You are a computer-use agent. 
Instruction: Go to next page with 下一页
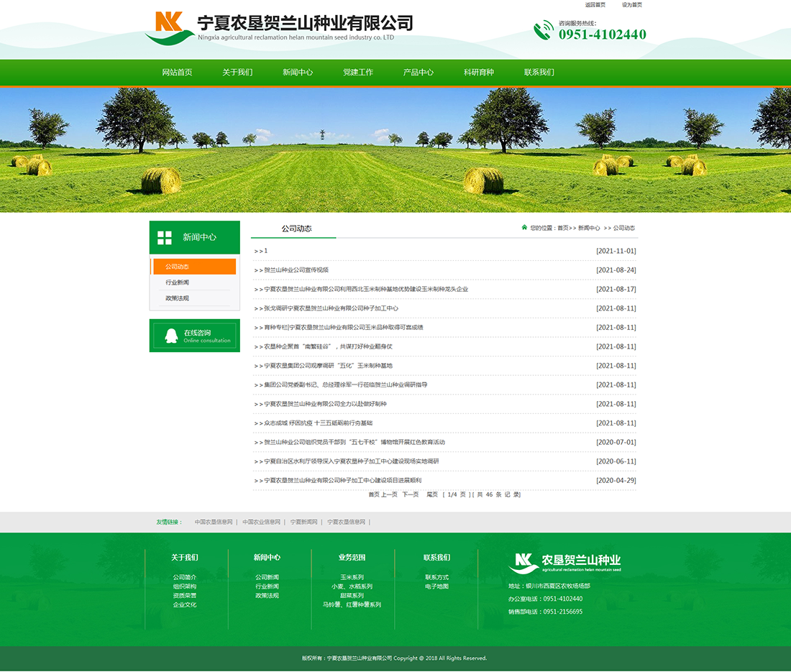point(410,494)
